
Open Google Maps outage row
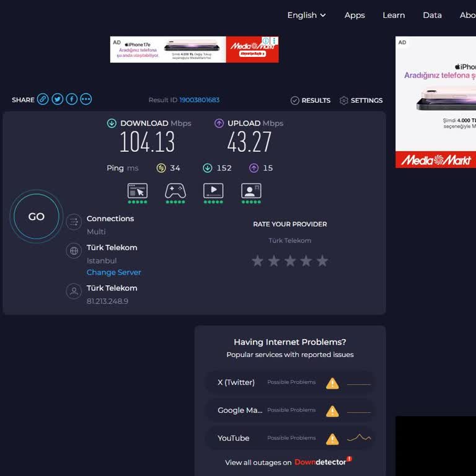pyautogui.click(x=290, y=410)
